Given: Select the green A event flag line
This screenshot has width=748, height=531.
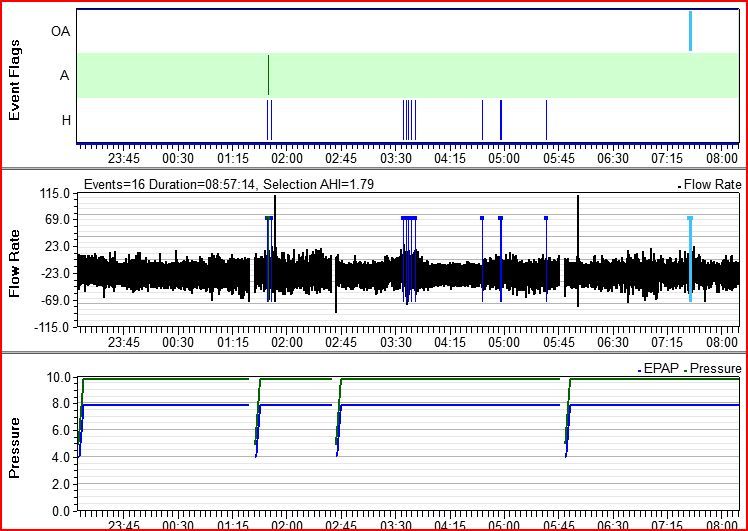Looking at the screenshot, I should tap(268, 74).
